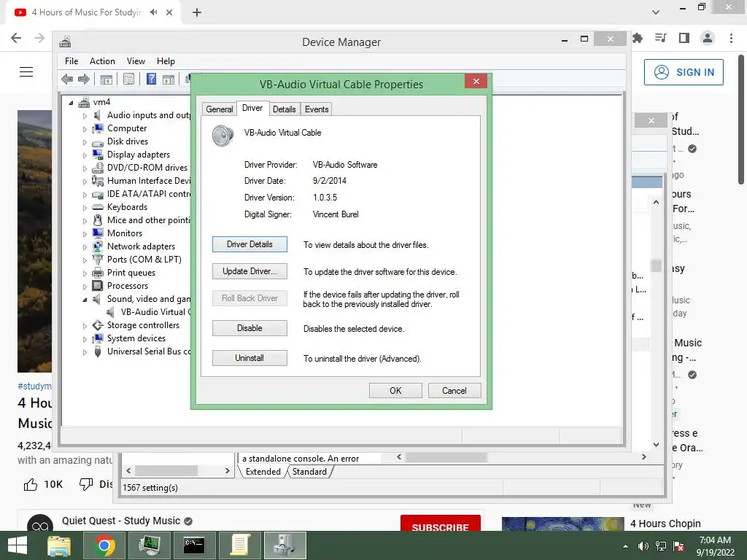Open the Chrome Extensions puzzle icon
The width and height of the screenshot is (747, 560).
638,38
